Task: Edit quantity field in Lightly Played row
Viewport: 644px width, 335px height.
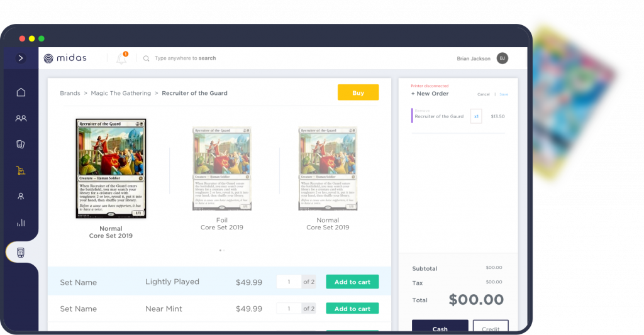Action: [289, 282]
